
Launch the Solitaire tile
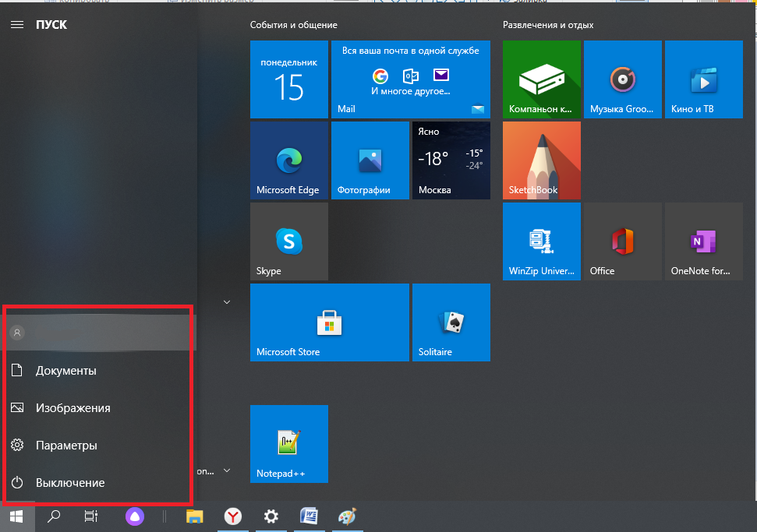[451, 322]
